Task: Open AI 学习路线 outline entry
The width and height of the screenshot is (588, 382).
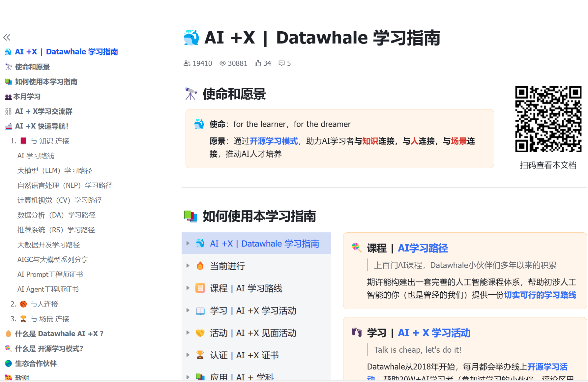Action: pyautogui.click(x=36, y=156)
